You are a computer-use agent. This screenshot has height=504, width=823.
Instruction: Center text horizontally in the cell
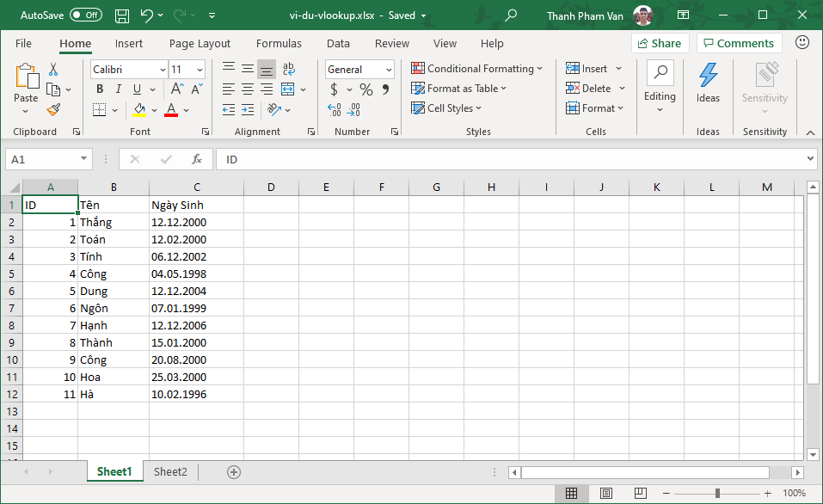[x=247, y=89]
